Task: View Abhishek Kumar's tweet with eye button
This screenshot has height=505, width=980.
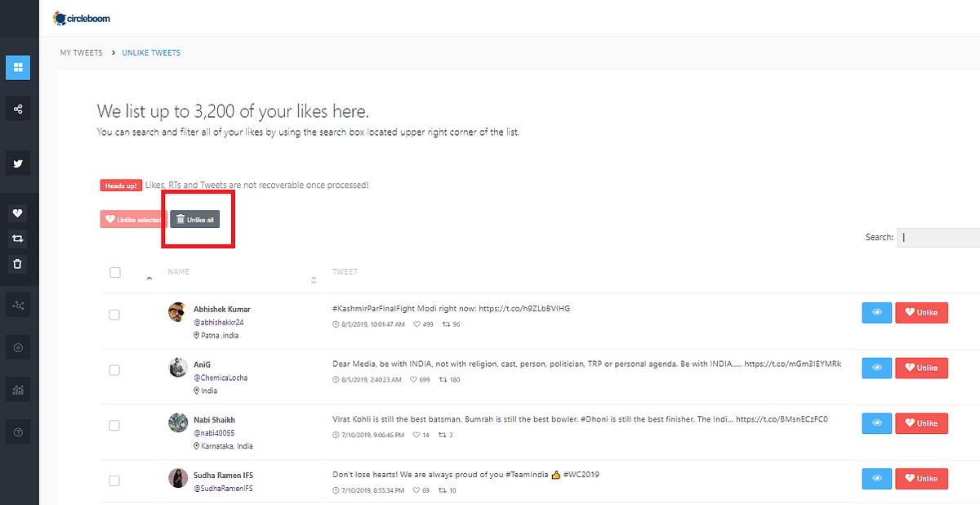Action: [877, 312]
